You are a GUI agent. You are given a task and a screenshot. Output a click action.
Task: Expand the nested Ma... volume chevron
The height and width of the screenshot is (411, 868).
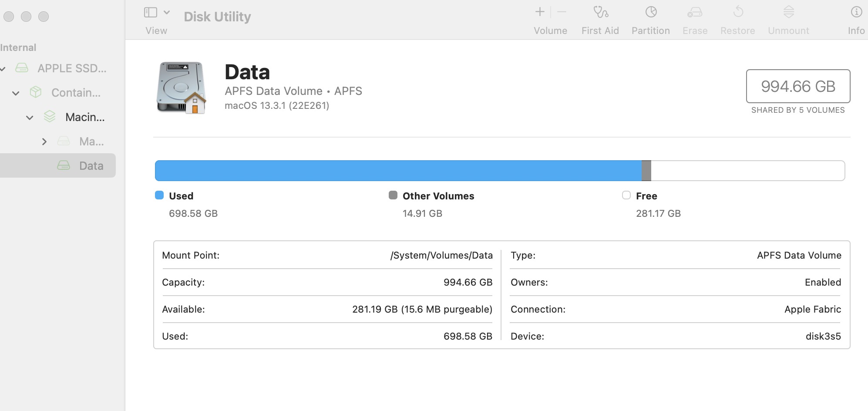(44, 141)
